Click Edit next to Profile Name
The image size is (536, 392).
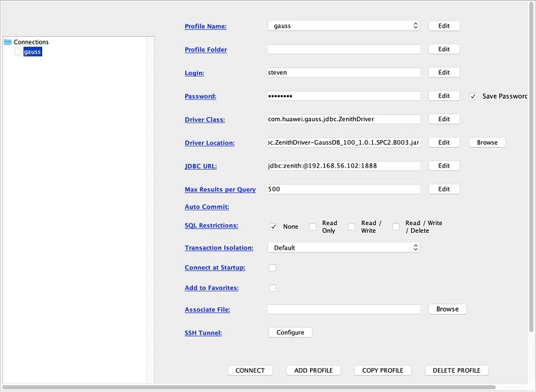(443, 25)
